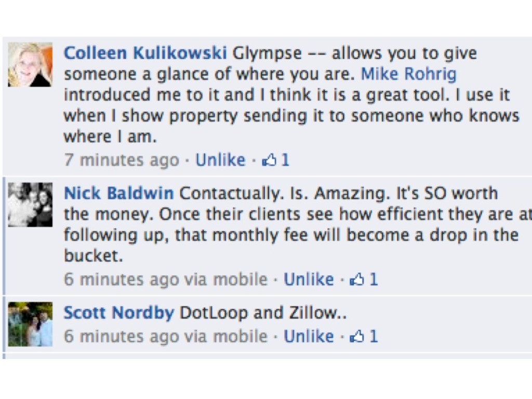Image resolution: width=532 pixels, height=399 pixels.
Task: Open Scott Nordby's profile name link
Action: [x=118, y=313]
